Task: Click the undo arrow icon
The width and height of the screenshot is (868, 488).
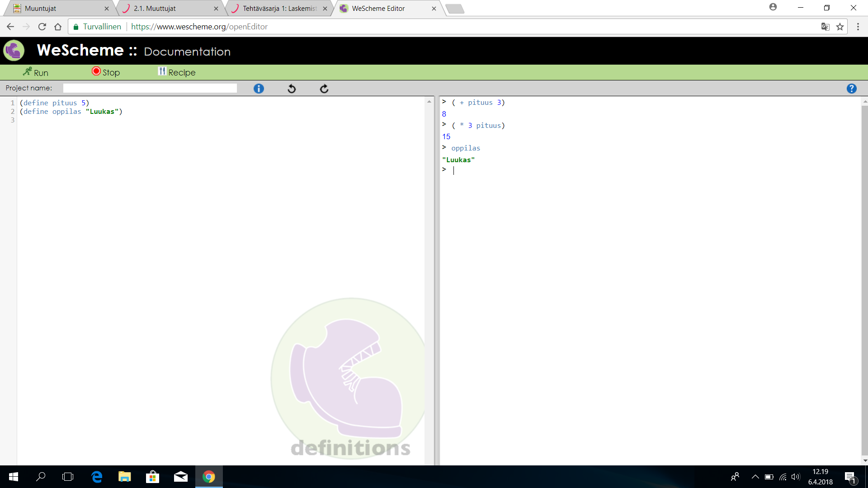Action: click(292, 89)
